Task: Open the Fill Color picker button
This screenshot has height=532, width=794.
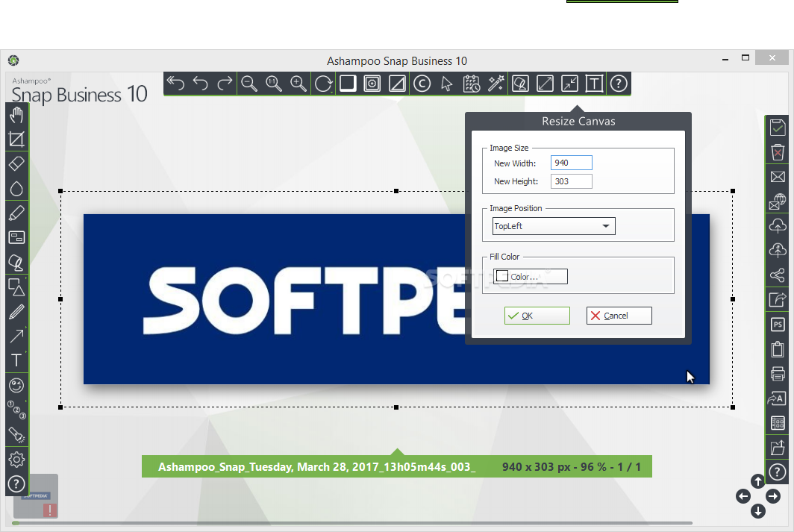Action: tap(530, 276)
